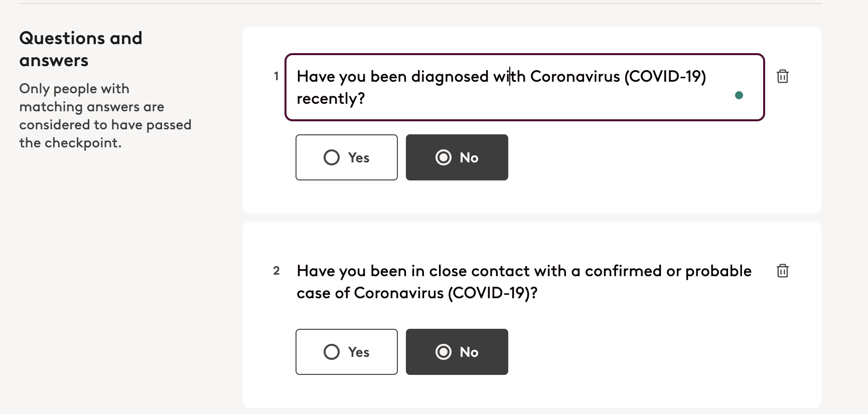Click the radio circle inside second No button
The width and height of the screenshot is (868, 414).
(444, 352)
